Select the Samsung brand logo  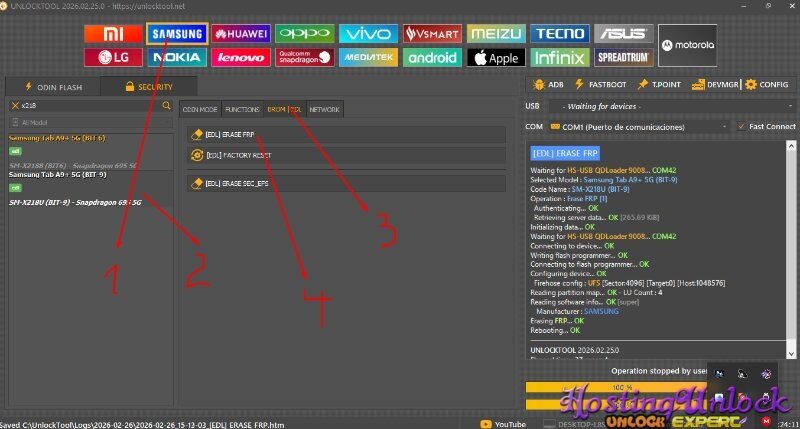pos(177,34)
